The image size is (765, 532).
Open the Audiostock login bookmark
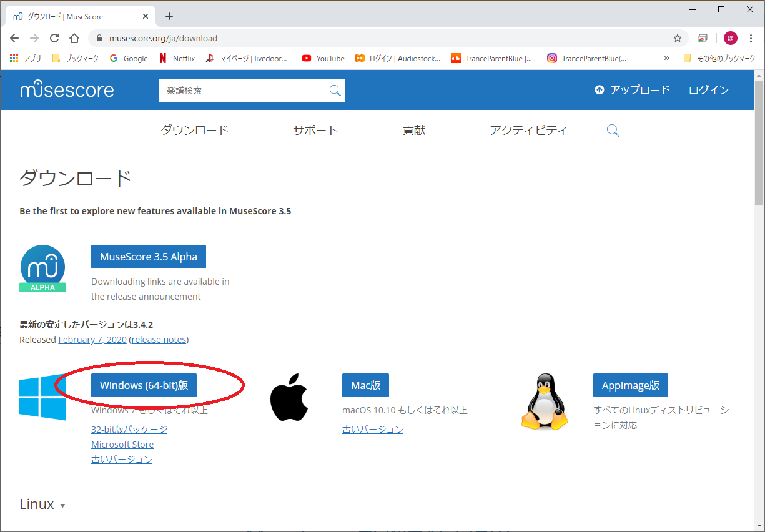[x=398, y=58]
